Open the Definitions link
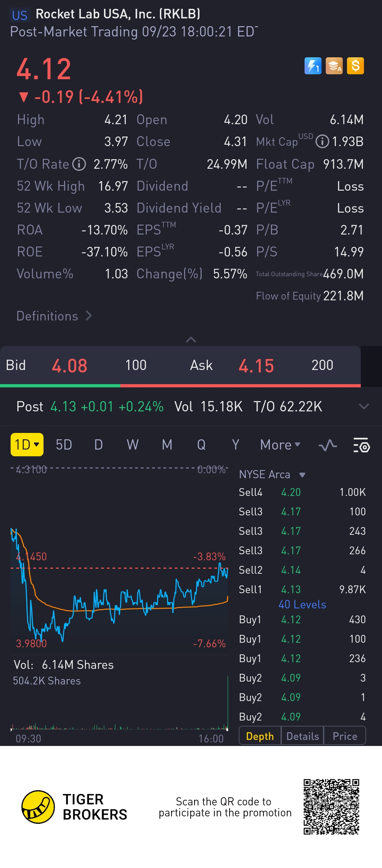The height and width of the screenshot is (868, 382). (54, 316)
